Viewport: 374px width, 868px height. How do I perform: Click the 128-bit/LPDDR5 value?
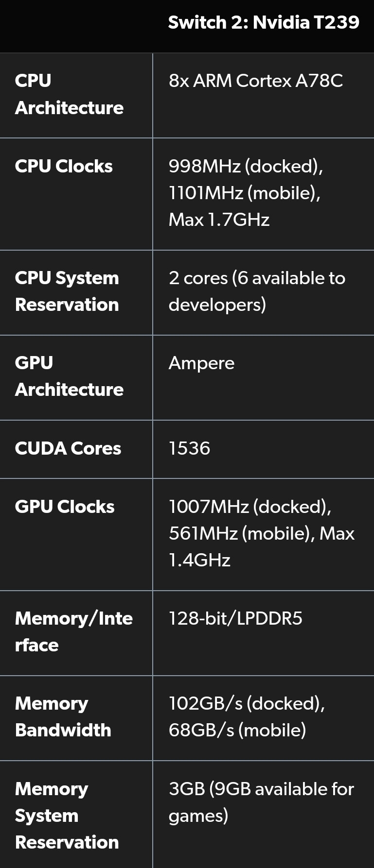coord(235,618)
